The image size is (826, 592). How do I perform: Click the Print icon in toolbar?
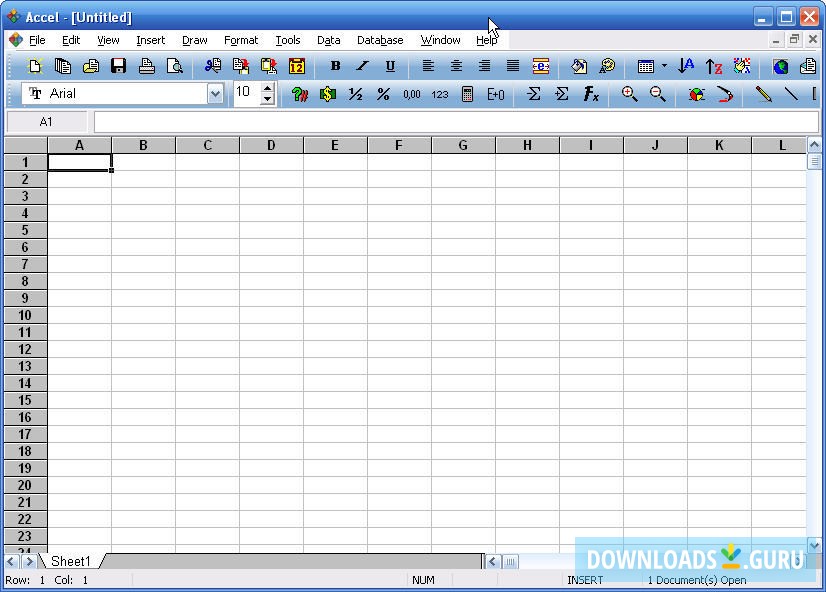pyautogui.click(x=146, y=66)
